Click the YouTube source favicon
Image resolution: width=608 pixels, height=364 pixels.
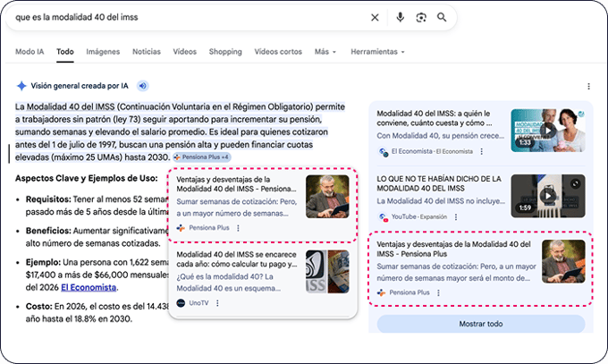pyautogui.click(x=383, y=217)
